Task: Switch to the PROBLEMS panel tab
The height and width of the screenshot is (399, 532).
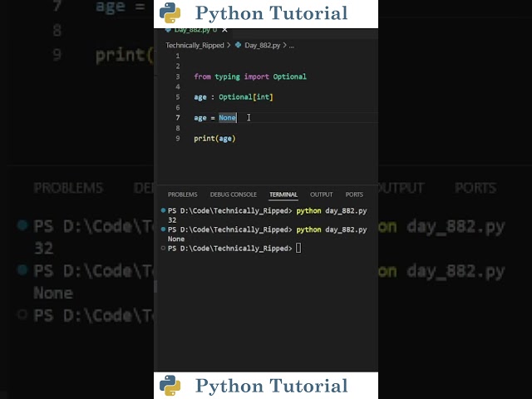Action: pos(183,195)
